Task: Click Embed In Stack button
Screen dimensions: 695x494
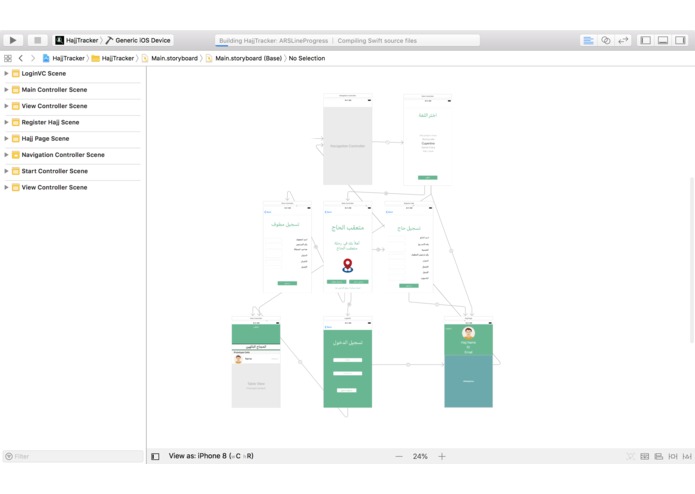Action: pos(644,456)
